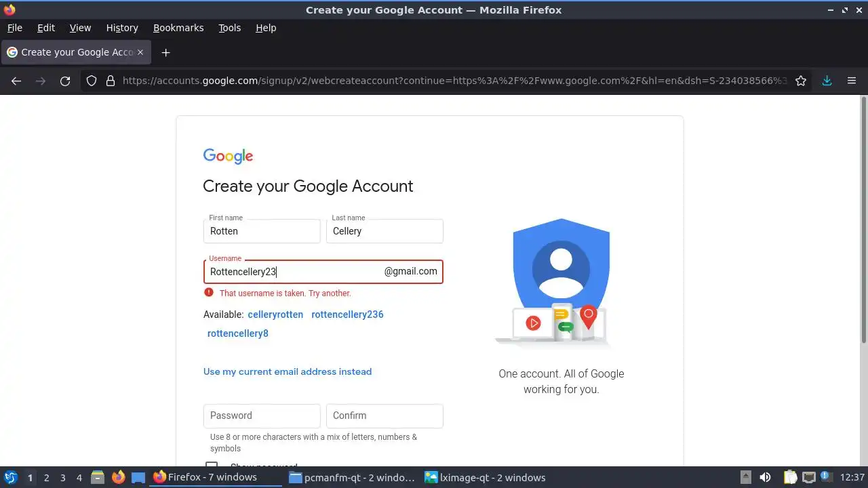Click the address bar URL
This screenshot has width=868, height=488.
454,81
